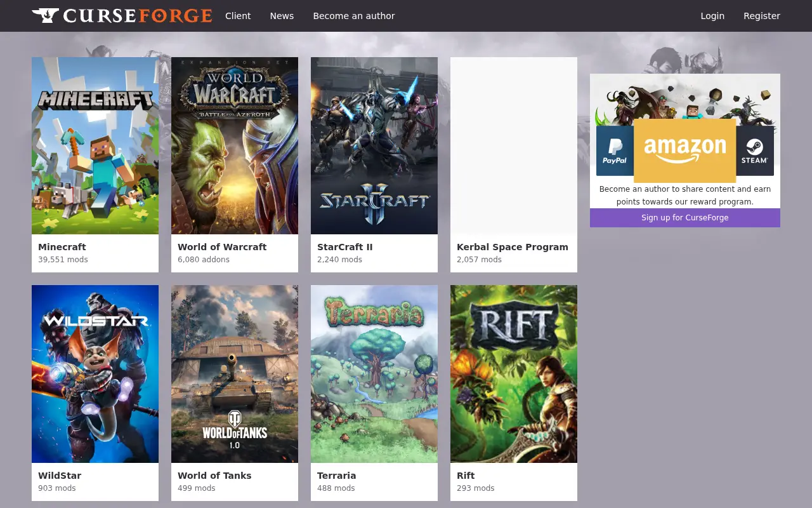Open the Rift cover image
Image resolution: width=812 pixels, height=508 pixels.
coord(514,374)
